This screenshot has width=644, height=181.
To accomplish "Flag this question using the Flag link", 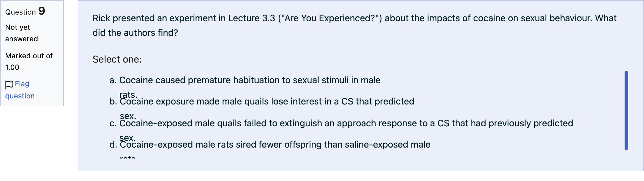I will 20,90.
